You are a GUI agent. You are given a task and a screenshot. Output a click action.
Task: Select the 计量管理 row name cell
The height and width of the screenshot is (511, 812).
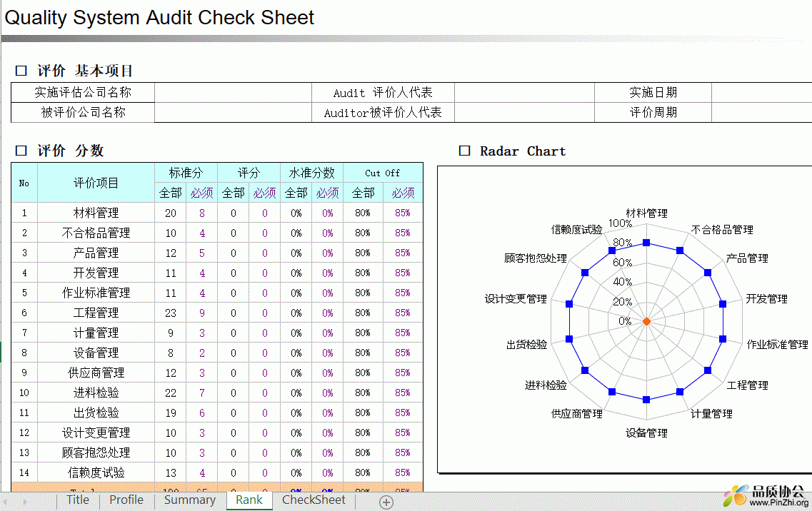pyautogui.click(x=96, y=333)
